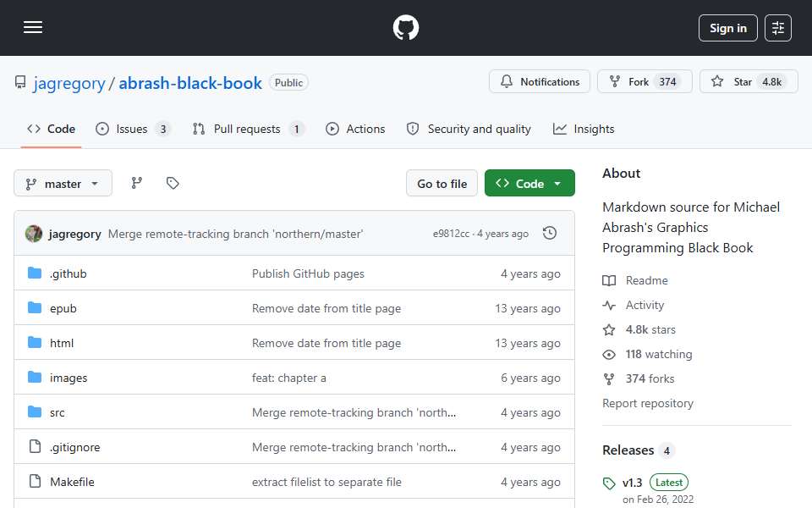The width and height of the screenshot is (812, 508).
Task: Open the appearance settings sliders icon
Action: [x=778, y=28]
